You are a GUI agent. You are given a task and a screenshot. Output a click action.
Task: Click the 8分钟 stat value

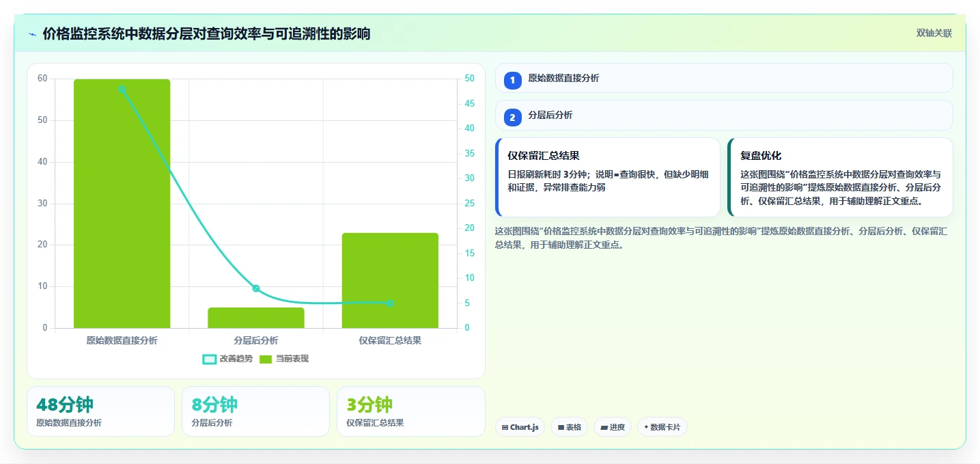pyautogui.click(x=214, y=405)
